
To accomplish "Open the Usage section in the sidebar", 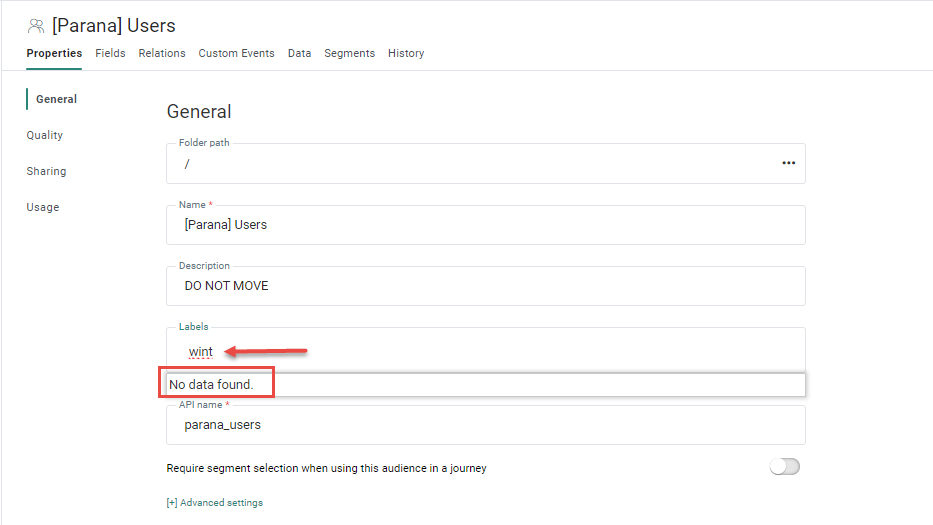I will 43,207.
